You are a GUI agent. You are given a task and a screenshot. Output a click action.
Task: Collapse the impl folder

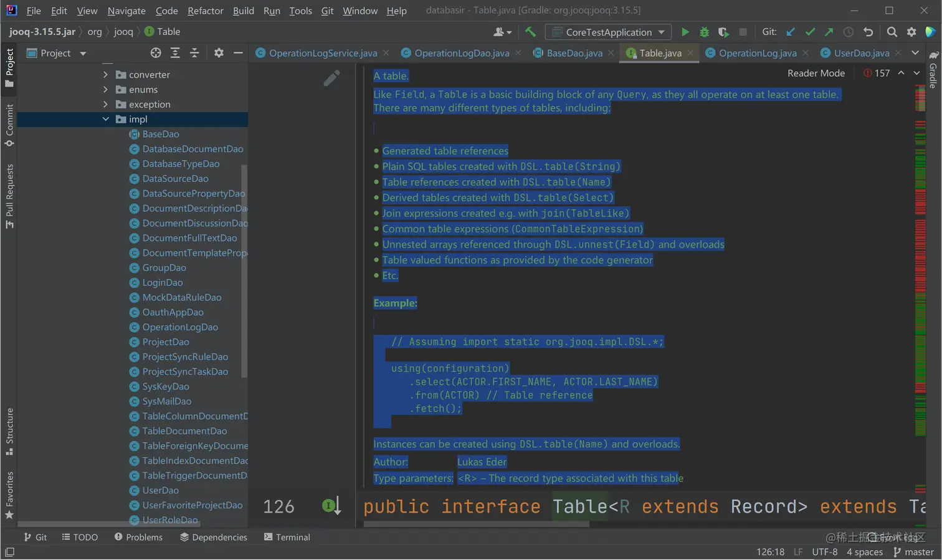105,119
